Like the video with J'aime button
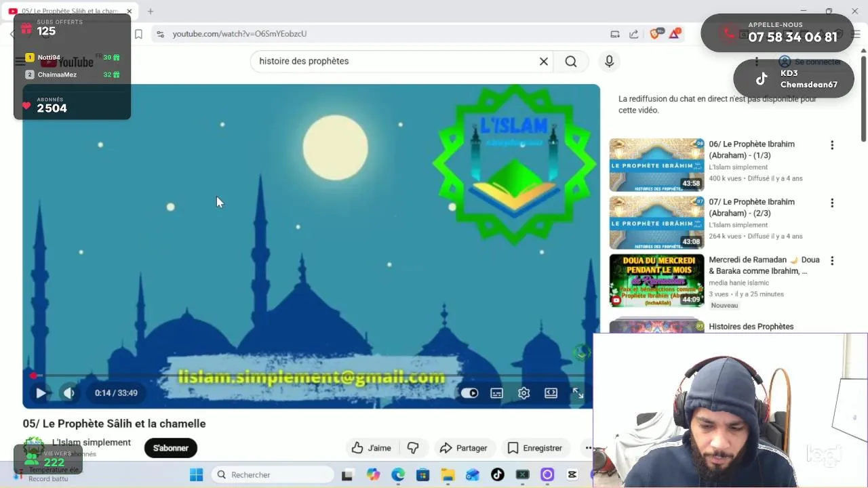Image resolution: width=868 pixels, height=488 pixels. tap(371, 448)
